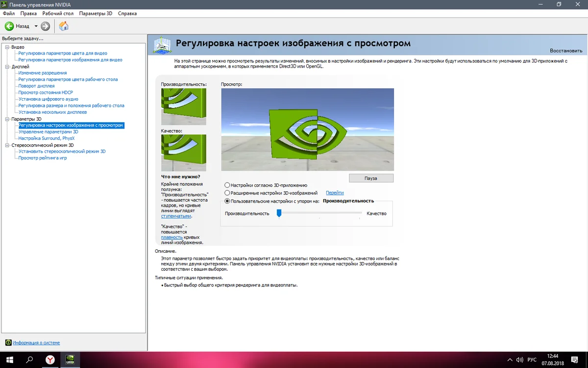This screenshot has height=368, width=588.
Task: Open 'Информация о системе' link
Action: [36, 342]
